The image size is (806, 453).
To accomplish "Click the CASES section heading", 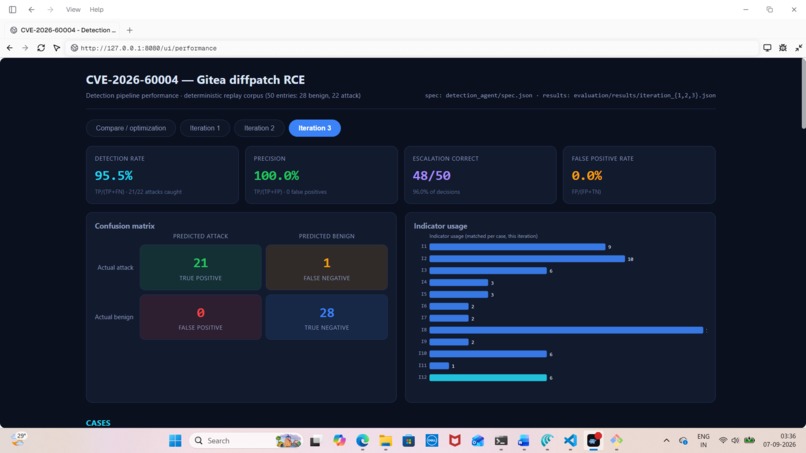I will tap(98, 423).
